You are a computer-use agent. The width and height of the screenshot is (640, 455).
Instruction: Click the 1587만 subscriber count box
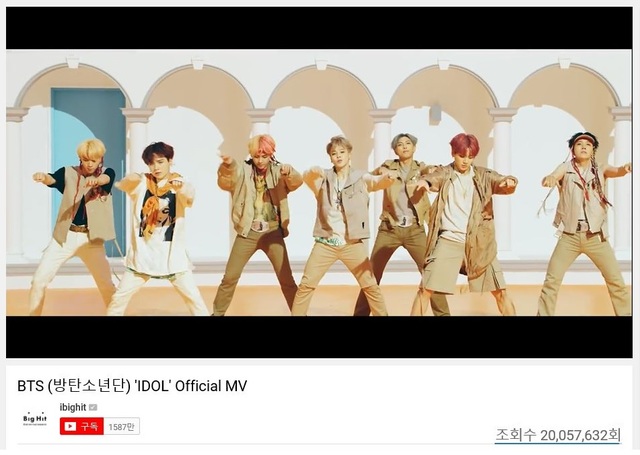[122, 426]
